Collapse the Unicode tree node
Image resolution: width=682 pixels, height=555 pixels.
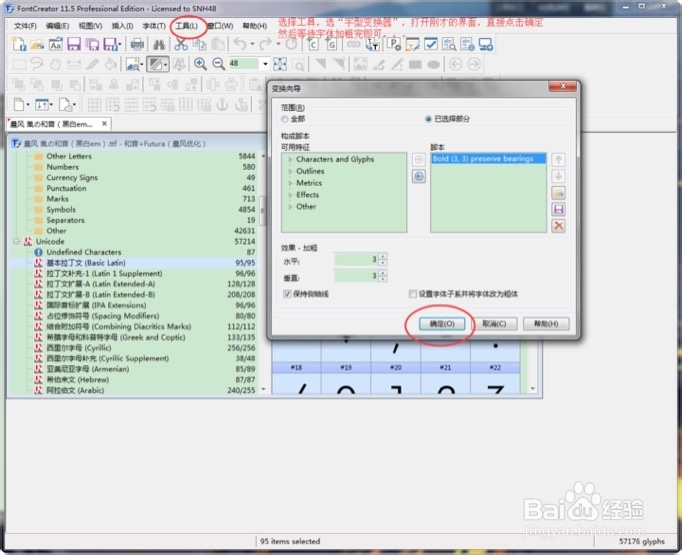[x=16, y=241]
